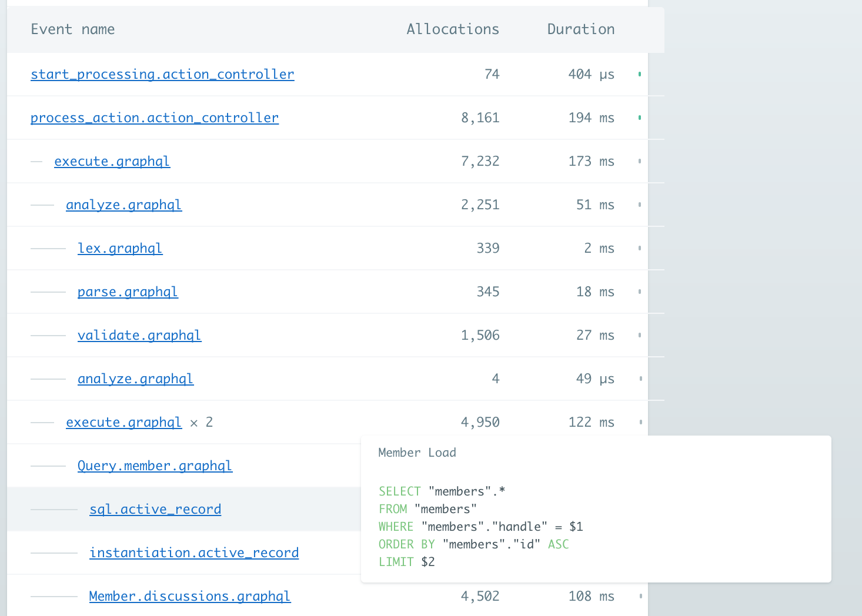Open the Member.discussions.graphql event link

pyautogui.click(x=189, y=597)
